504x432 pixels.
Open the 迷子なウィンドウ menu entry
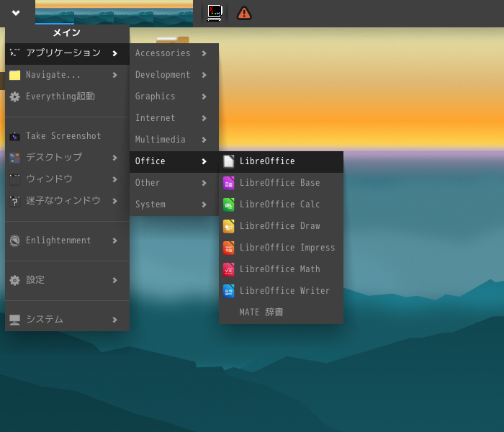pyautogui.click(x=67, y=201)
